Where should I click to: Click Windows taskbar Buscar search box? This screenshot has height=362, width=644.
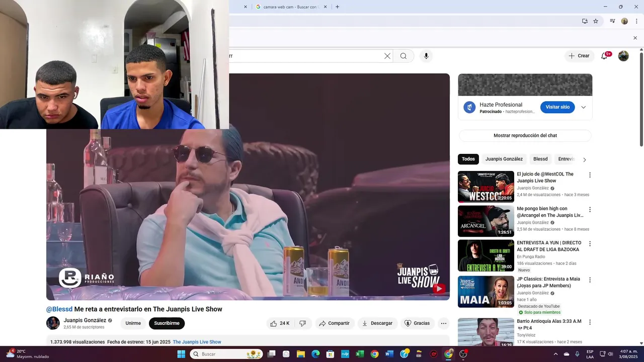[226, 354]
